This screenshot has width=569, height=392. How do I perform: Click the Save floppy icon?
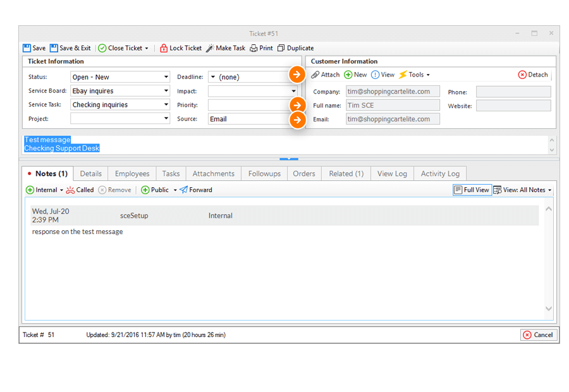pos(27,48)
